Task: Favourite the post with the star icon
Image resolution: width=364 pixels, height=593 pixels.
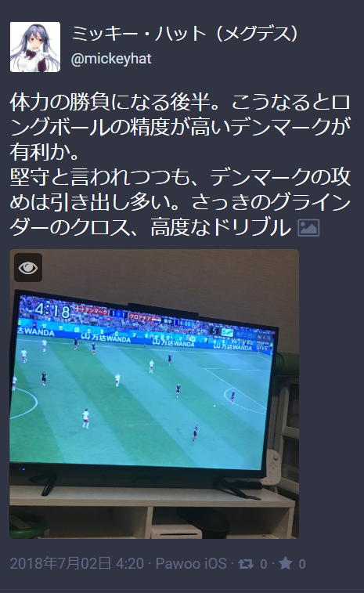Action: [286, 563]
